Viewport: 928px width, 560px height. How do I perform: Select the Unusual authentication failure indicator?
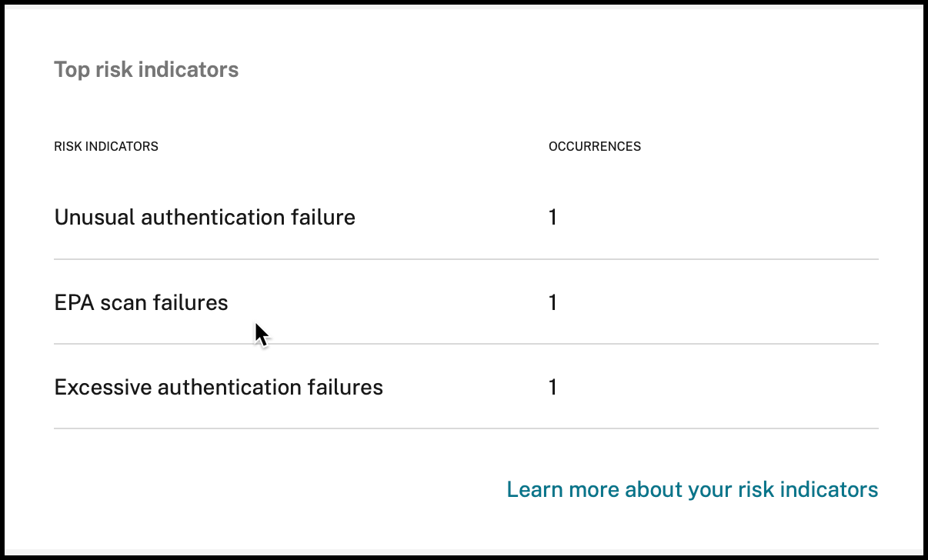[205, 218]
